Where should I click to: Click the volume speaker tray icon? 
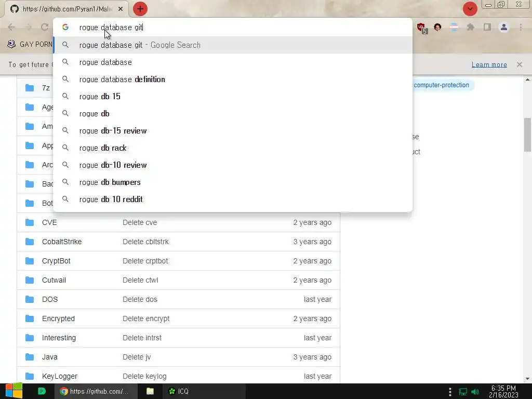pyautogui.click(x=475, y=392)
